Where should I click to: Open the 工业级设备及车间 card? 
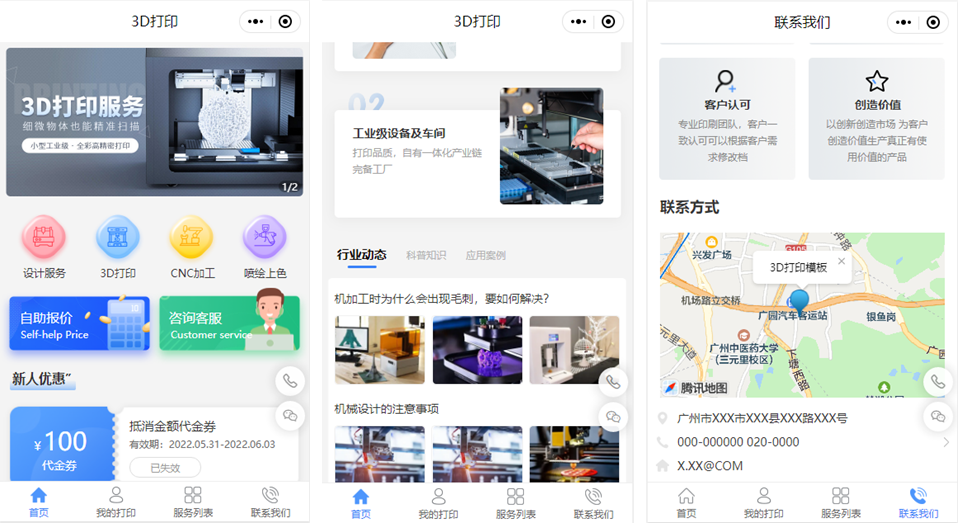pyautogui.click(x=478, y=163)
